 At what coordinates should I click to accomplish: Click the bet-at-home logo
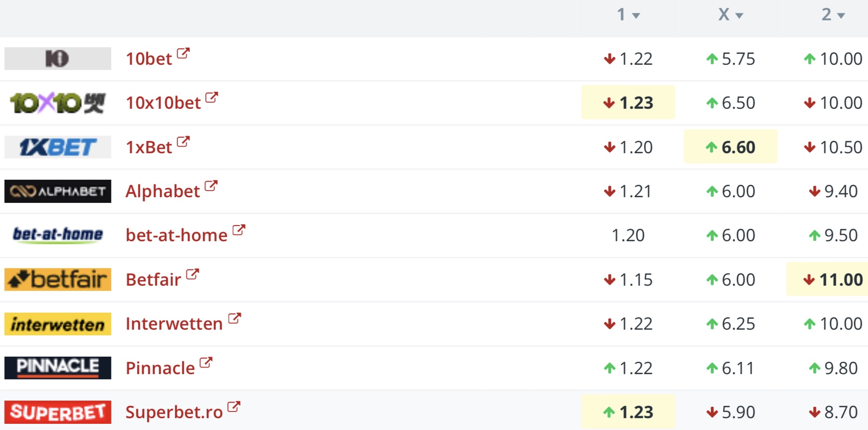[x=58, y=235]
